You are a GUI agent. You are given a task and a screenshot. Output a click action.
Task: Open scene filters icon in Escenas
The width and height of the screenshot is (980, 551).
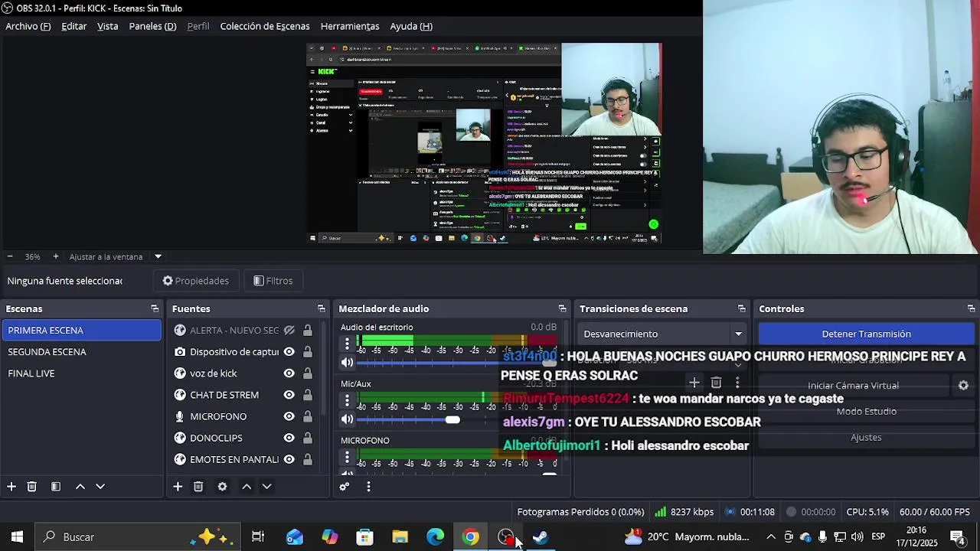[56, 487]
